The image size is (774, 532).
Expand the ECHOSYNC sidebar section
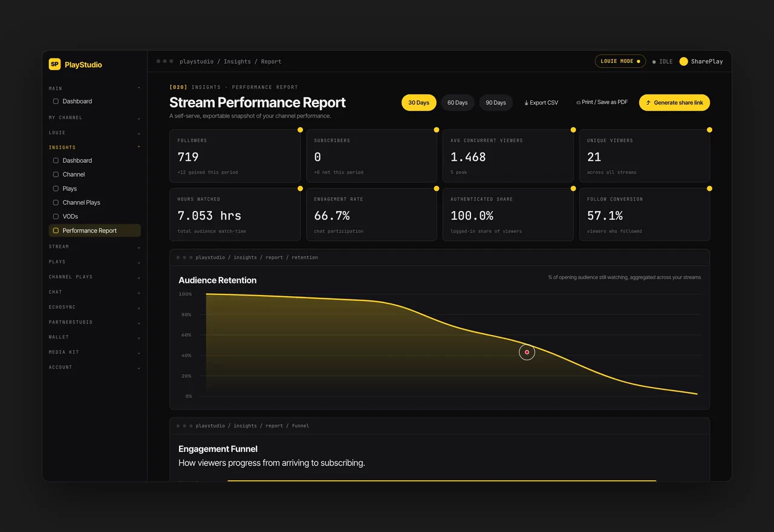(x=94, y=307)
